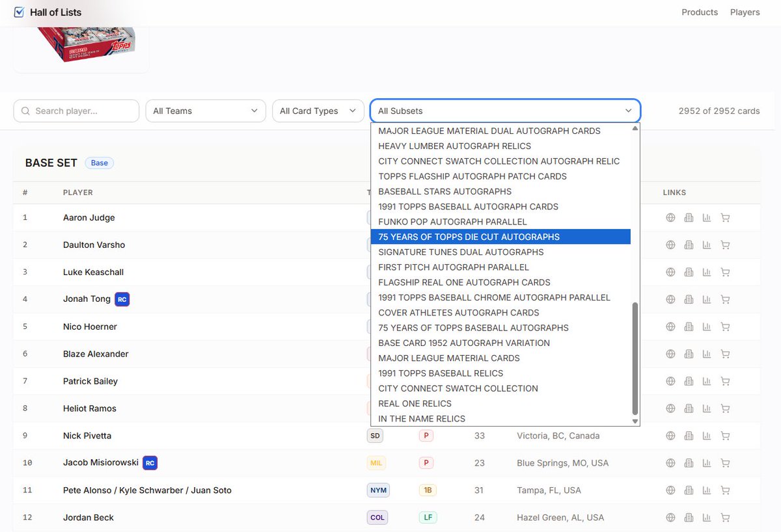Choose 75 Years of Topps Baseball Autographs
The height and width of the screenshot is (532, 781).
pyautogui.click(x=500, y=328)
